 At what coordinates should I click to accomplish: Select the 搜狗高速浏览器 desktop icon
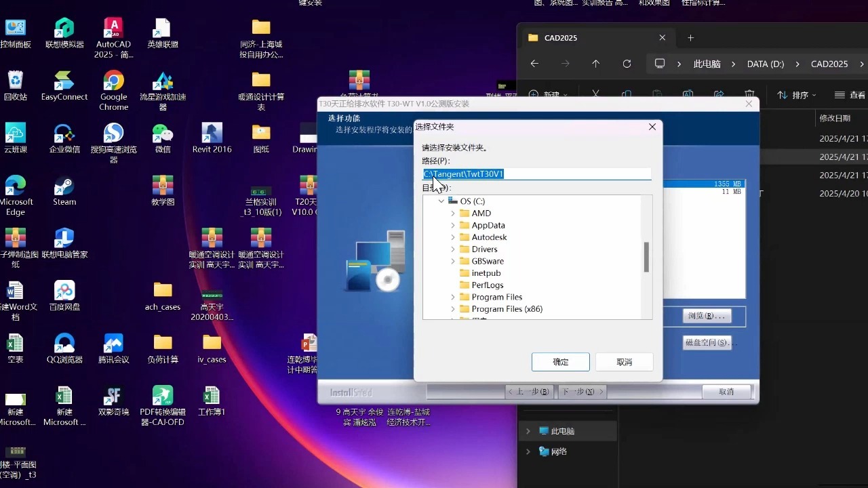click(x=113, y=143)
